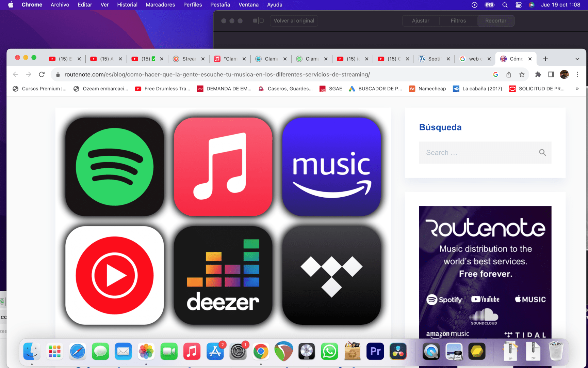Open the 'BUSCADOR DE P...' bookmark
The height and width of the screenshot is (368, 588).
point(375,89)
